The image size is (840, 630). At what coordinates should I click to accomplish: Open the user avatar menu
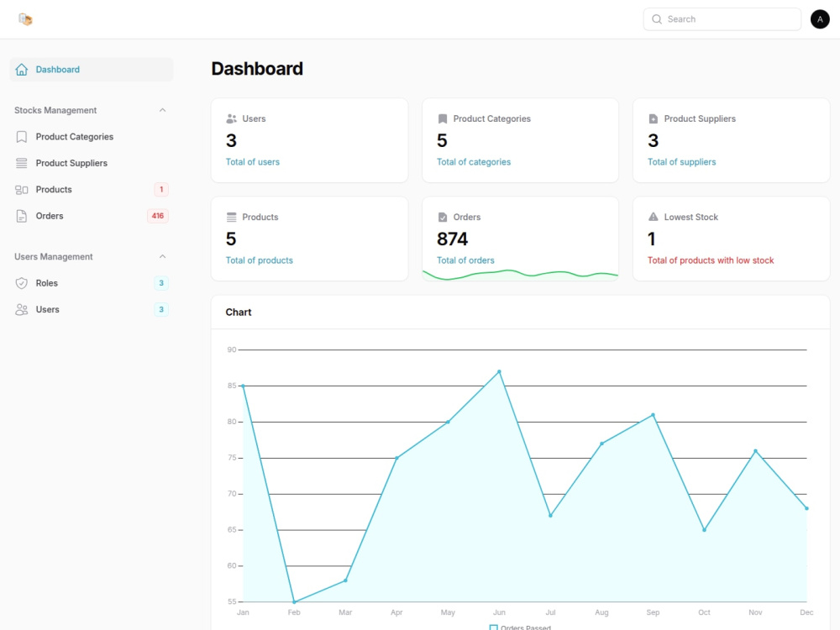(820, 19)
